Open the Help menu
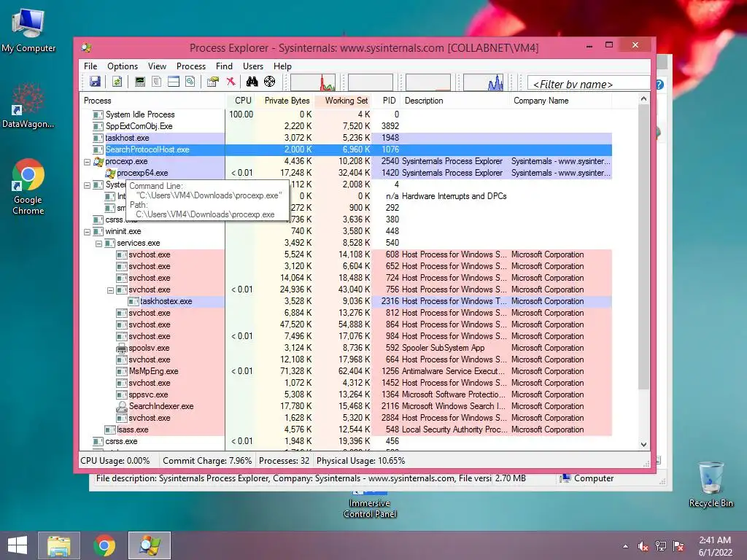The height and width of the screenshot is (560, 747). (282, 66)
